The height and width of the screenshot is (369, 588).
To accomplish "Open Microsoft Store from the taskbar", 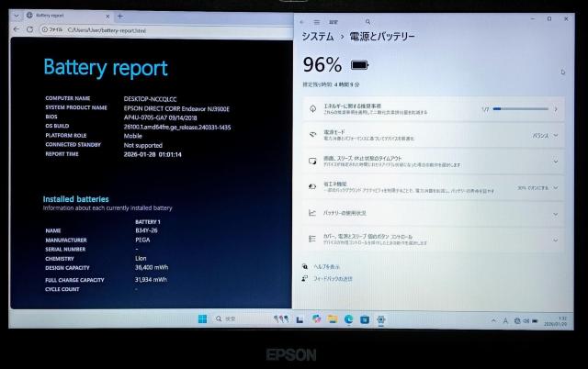I will point(366,319).
